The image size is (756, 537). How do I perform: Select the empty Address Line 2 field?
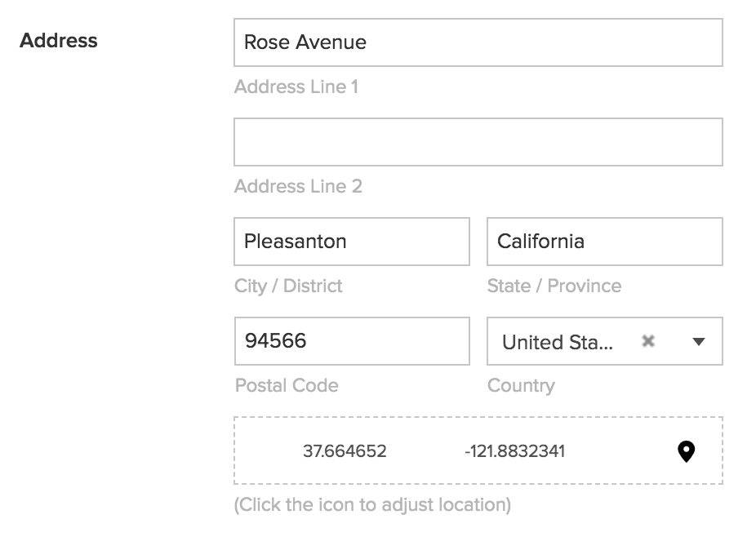[478, 141]
